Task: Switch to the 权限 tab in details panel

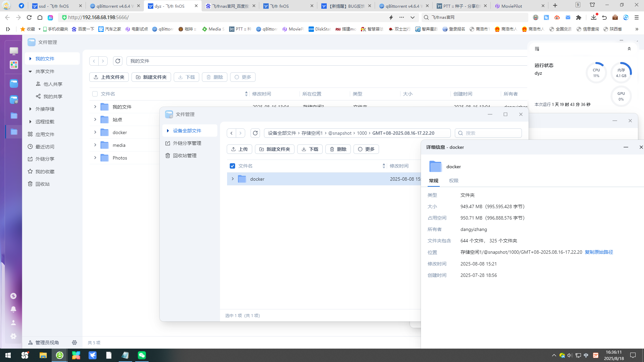Action: 453,181
